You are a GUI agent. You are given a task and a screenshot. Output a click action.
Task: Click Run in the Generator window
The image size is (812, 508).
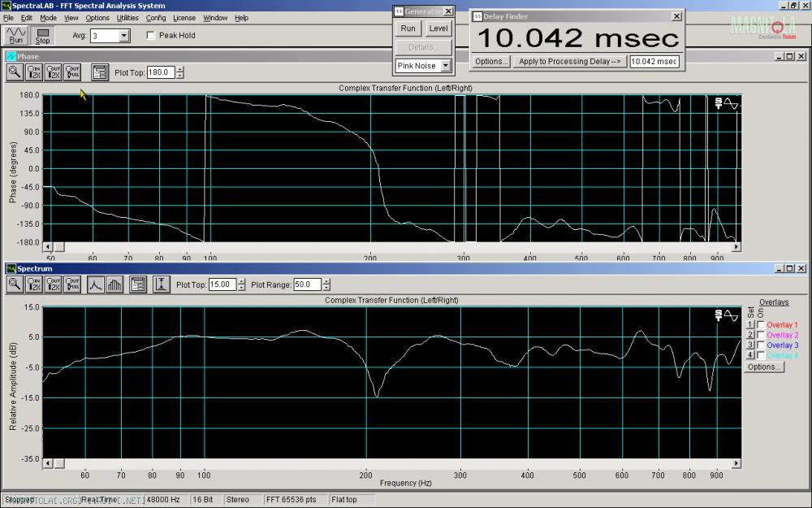tap(408, 28)
